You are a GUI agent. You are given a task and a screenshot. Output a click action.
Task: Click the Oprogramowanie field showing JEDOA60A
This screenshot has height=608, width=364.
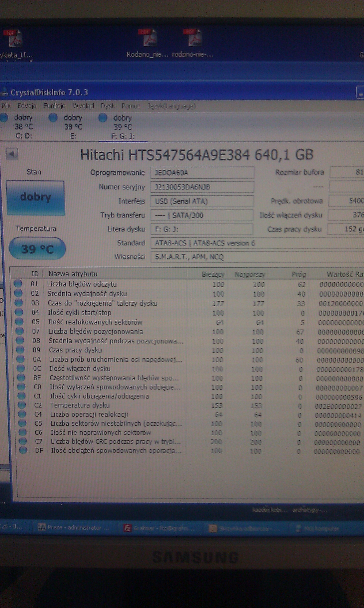point(202,173)
